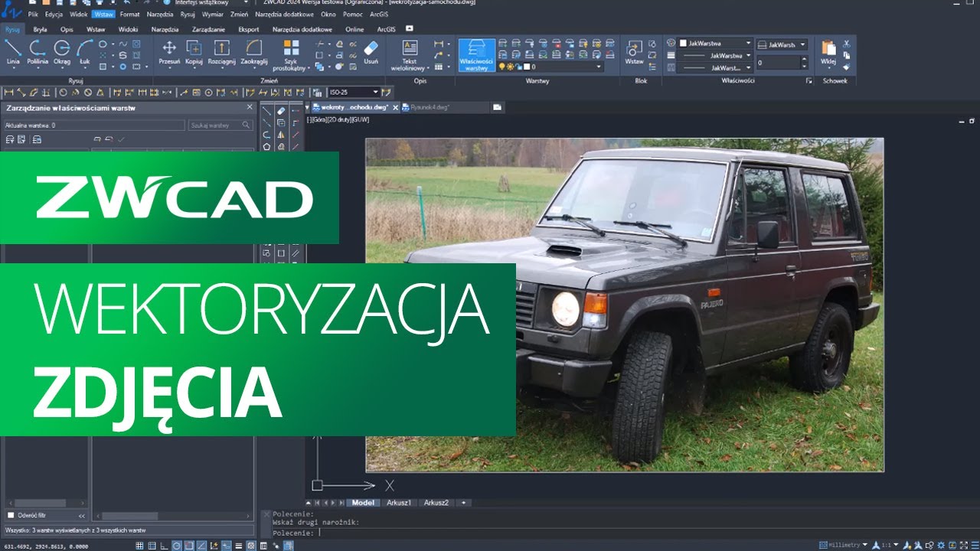The image size is (980, 551).
Task: Open Właściwości warstwy layer properties
Action: coord(476,55)
